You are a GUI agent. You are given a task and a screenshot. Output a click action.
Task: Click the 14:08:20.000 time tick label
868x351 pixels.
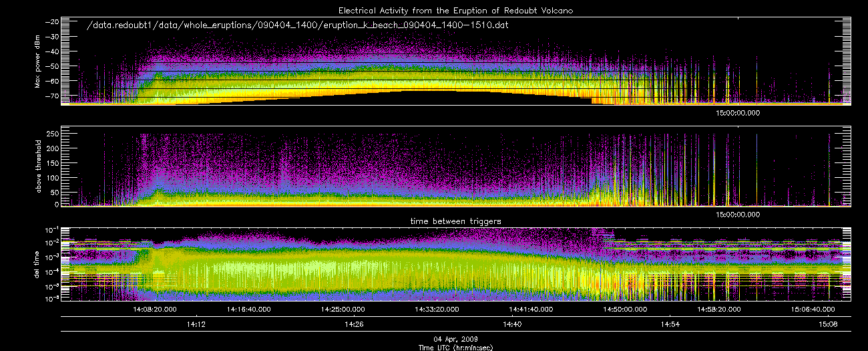pyautogui.click(x=154, y=309)
